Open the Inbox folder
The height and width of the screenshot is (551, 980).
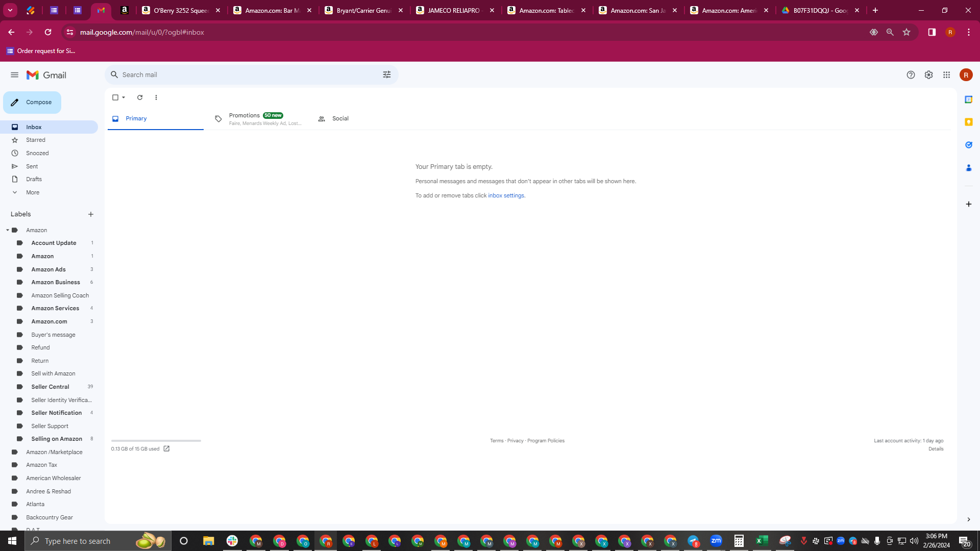coord(49,127)
